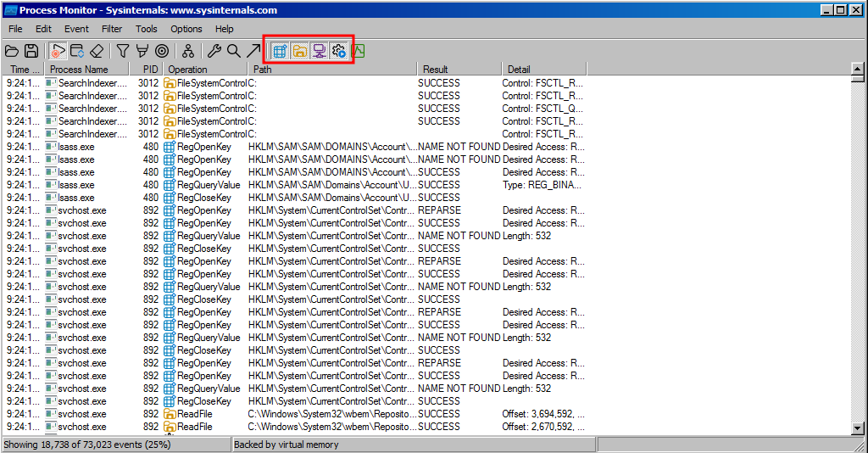Open the Edit menu
Screen dimensions: 868x453
[x=43, y=29]
